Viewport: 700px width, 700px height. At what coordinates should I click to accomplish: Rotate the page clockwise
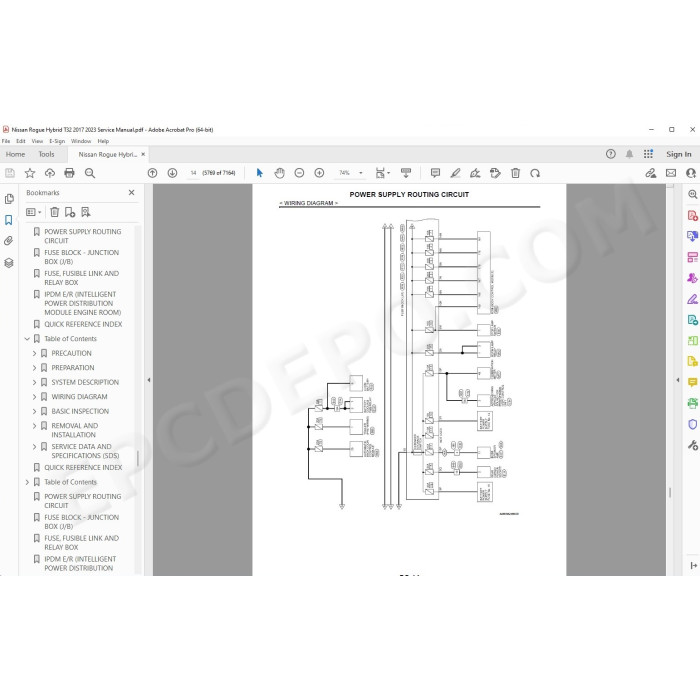tap(535, 173)
